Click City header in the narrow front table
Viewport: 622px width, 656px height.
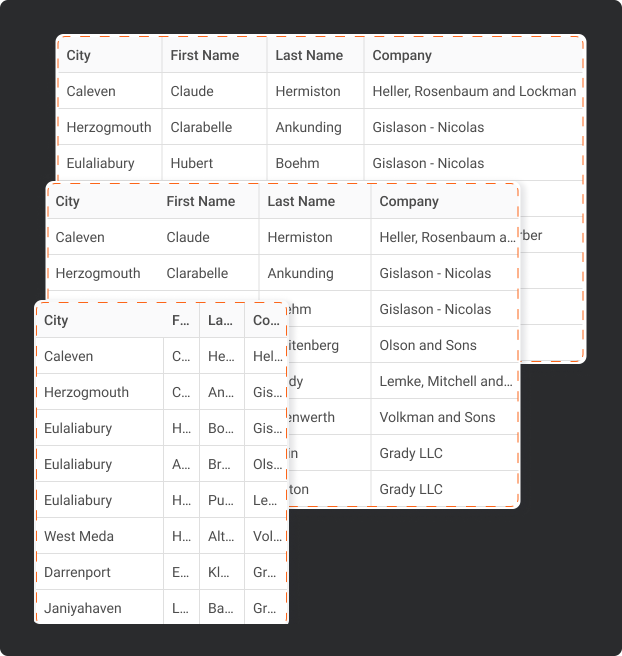pos(56,320)
